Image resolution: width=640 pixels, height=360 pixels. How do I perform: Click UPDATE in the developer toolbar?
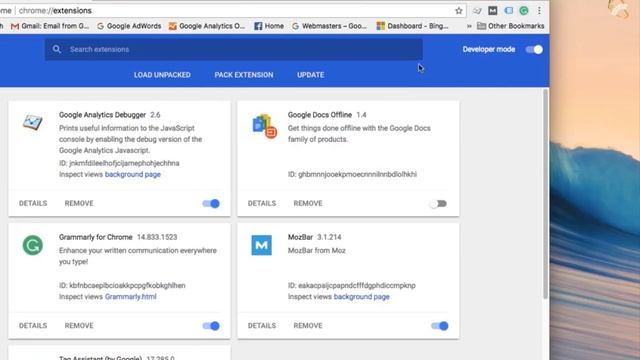(x=311, y=75)
